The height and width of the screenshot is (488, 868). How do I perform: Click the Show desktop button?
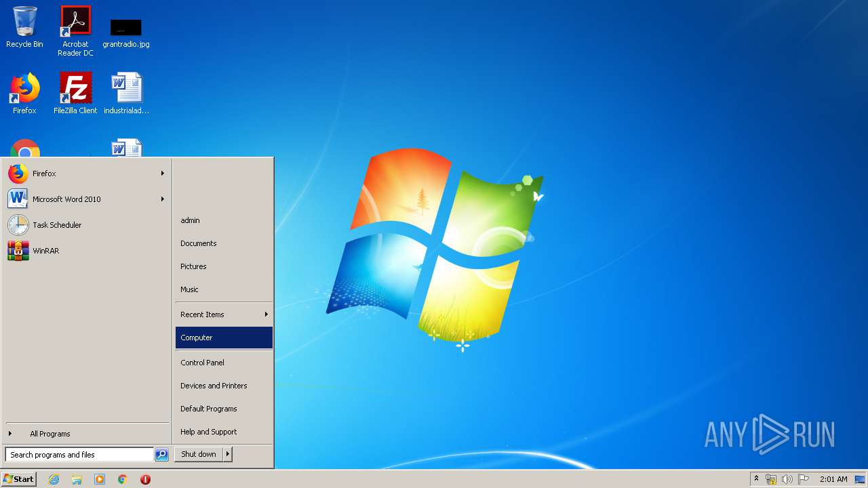tap(860, 479)
